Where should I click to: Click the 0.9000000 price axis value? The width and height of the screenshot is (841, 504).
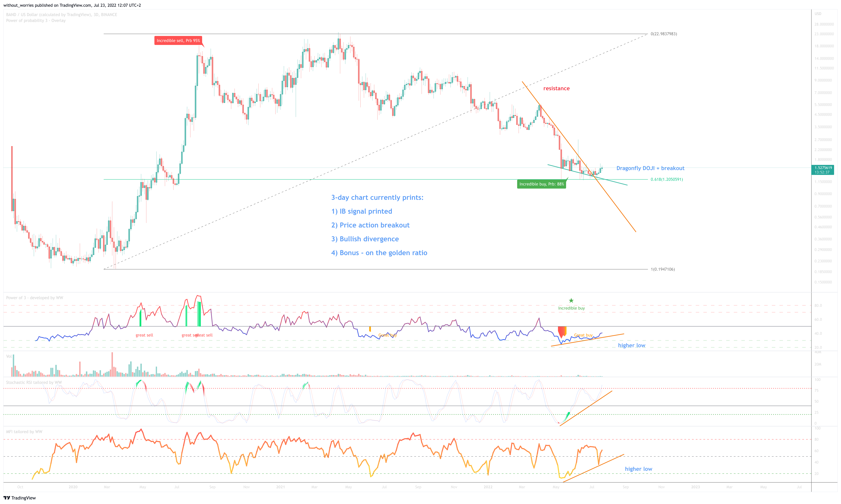823,194
